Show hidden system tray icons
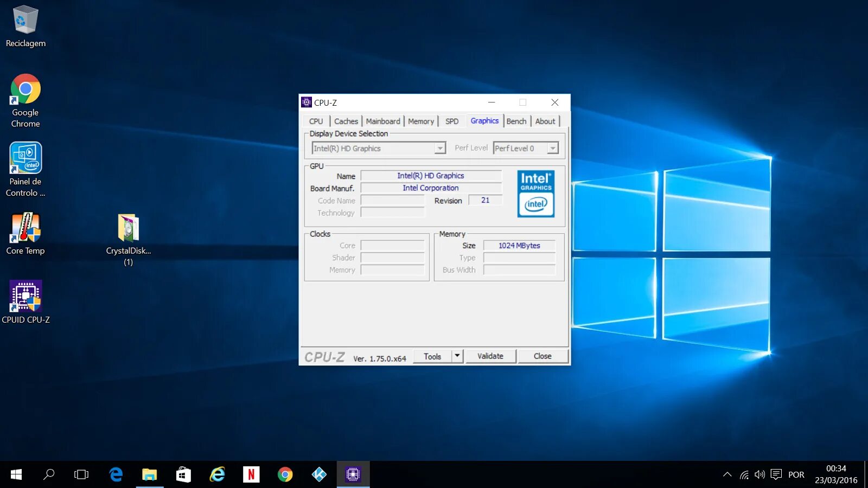868x488 pixels. [x=727, y=474]
